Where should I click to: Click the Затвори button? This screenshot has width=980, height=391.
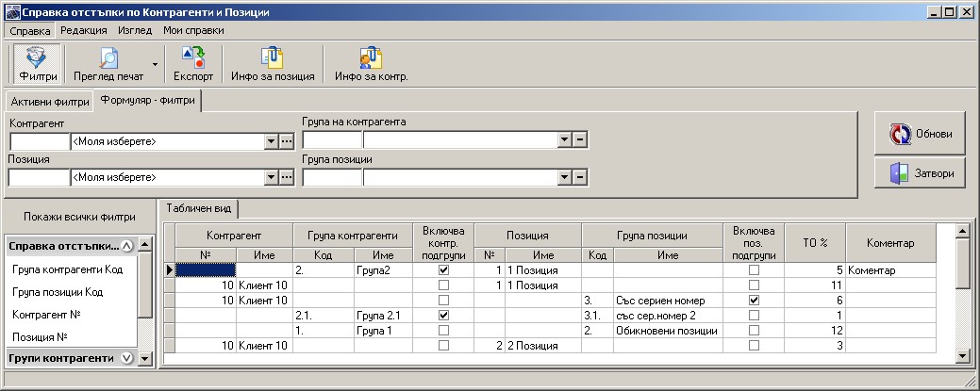click(x=921, y=173)
